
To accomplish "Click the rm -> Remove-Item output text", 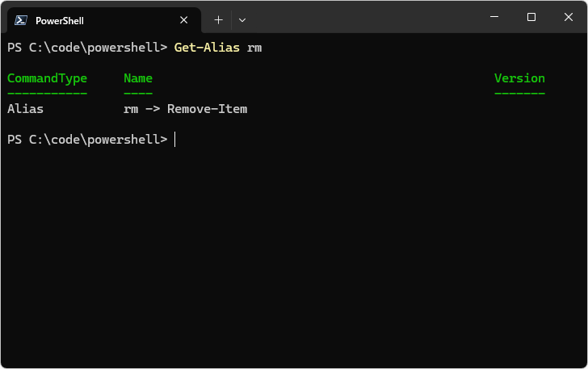I will 185,109.
